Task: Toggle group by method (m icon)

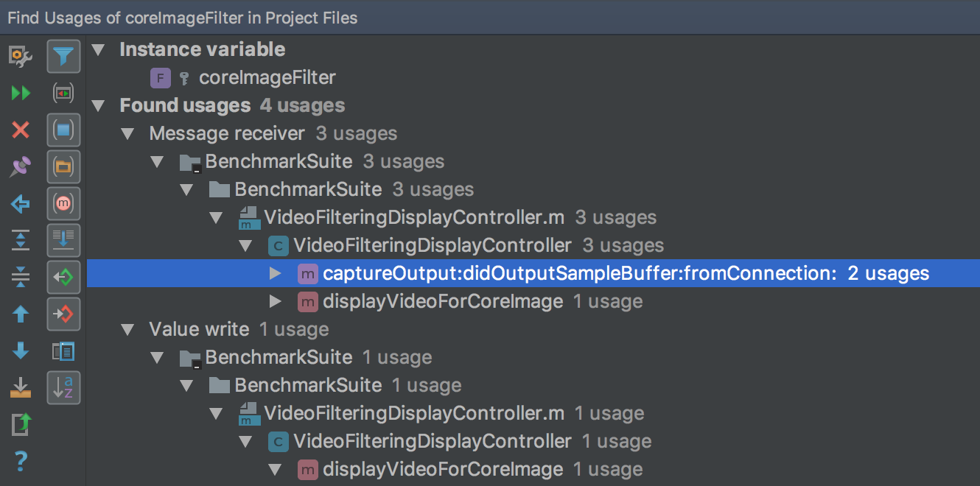Action: pos(63,204)
